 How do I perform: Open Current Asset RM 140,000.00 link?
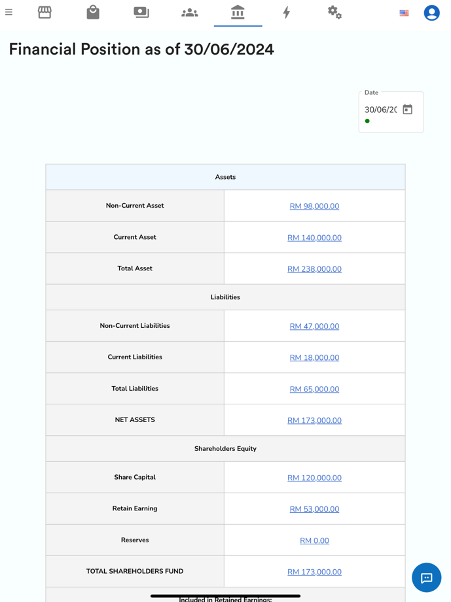coord(314,238)
